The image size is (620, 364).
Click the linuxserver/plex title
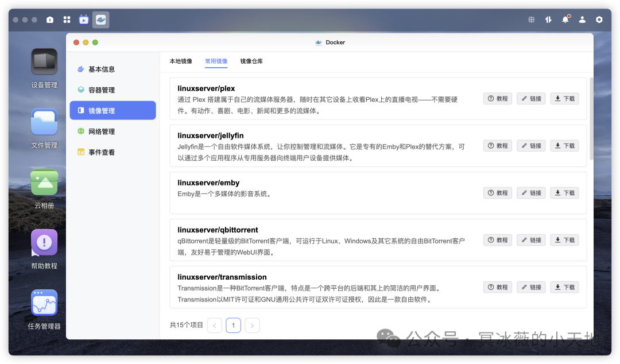click(206, 88)
